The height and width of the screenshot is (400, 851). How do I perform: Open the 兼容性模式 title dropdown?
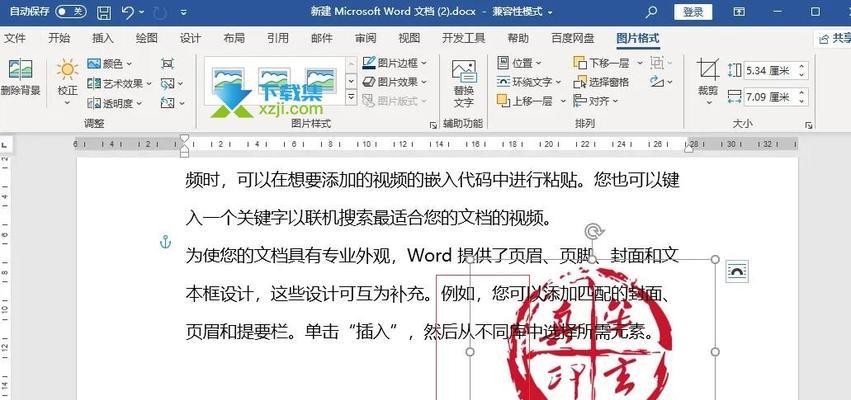pos(523,11)
